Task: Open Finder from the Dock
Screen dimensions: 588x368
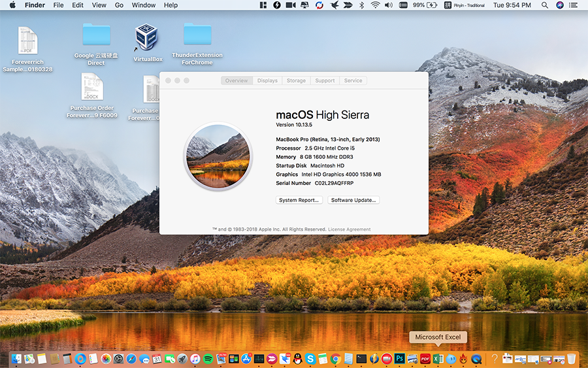Action: [x=16, y=359]
